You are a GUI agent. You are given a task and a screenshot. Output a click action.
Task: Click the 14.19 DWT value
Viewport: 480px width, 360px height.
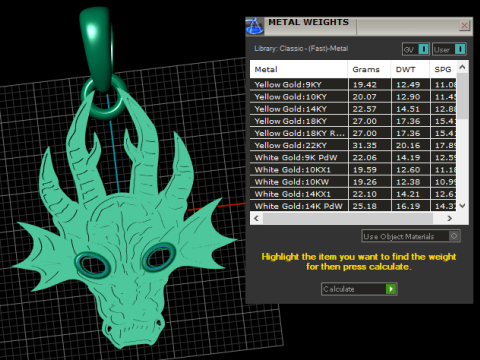[x=408, y=158]
